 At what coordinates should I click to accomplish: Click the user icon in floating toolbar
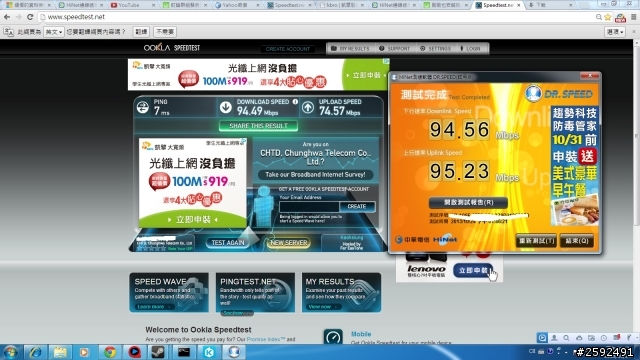pos(554,338)
